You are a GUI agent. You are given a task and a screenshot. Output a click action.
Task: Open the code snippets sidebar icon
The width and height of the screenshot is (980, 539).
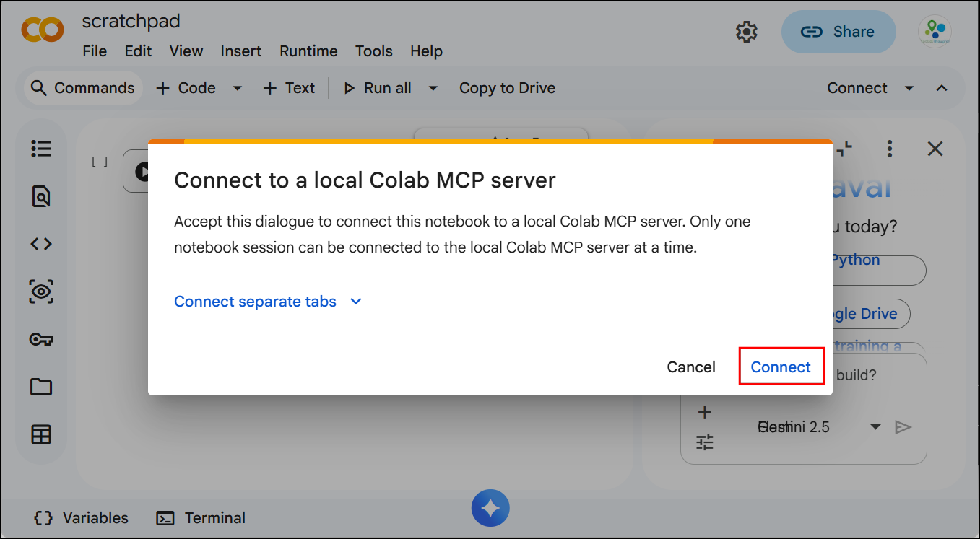tap(41, 244)
